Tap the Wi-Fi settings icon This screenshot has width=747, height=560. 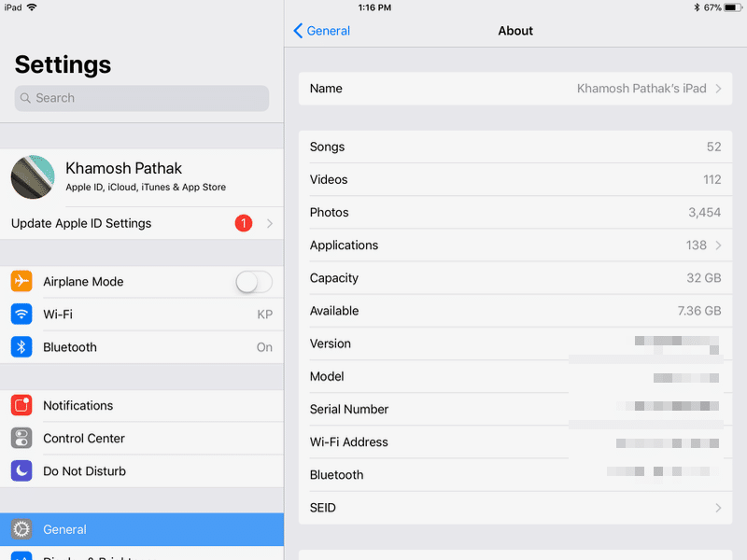(x=21, y=315)
